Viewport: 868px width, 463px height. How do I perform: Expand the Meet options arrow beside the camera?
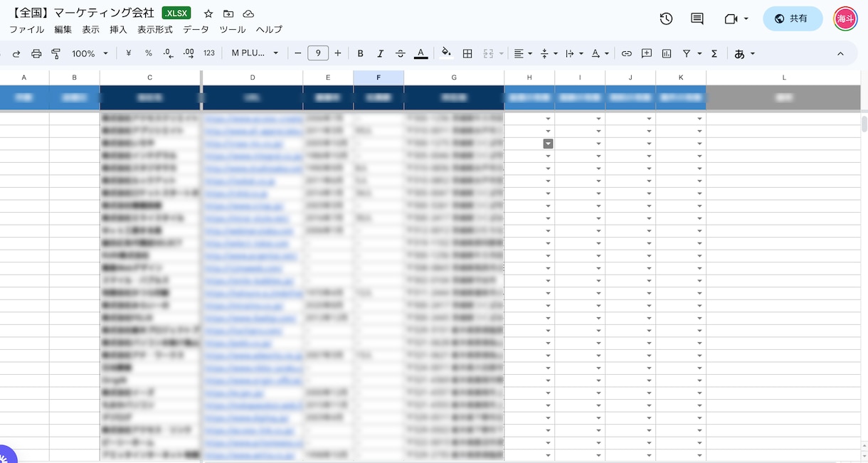point(746,19)
